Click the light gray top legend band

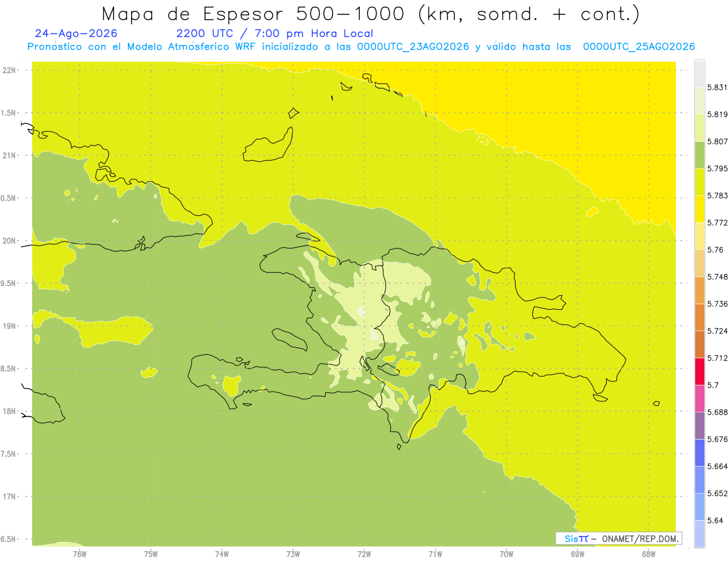[x=699, y=74]
